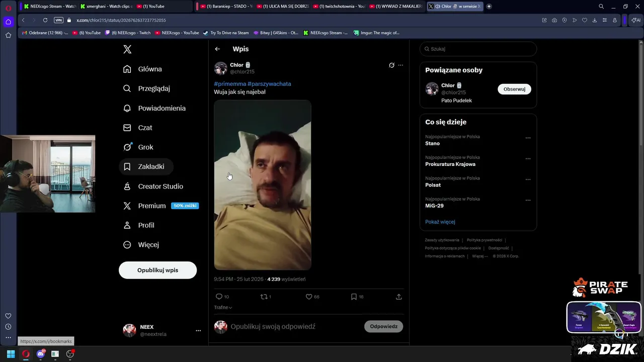This screenshot has width=644, height=362.
Task: Open options for MiG-29 trend
Action: coord(528,200)
